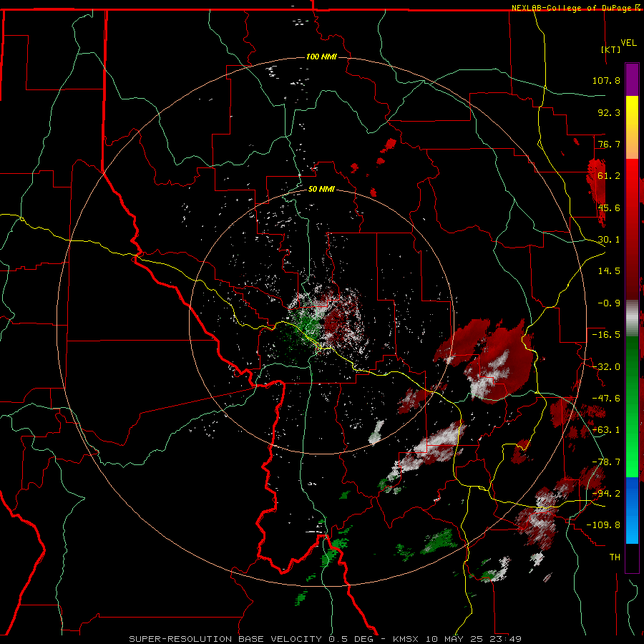The height and width of the screenshot is (644, 644).
Task: Click the 76.7 velocity scale value
Action: click(x=609, y=144)
